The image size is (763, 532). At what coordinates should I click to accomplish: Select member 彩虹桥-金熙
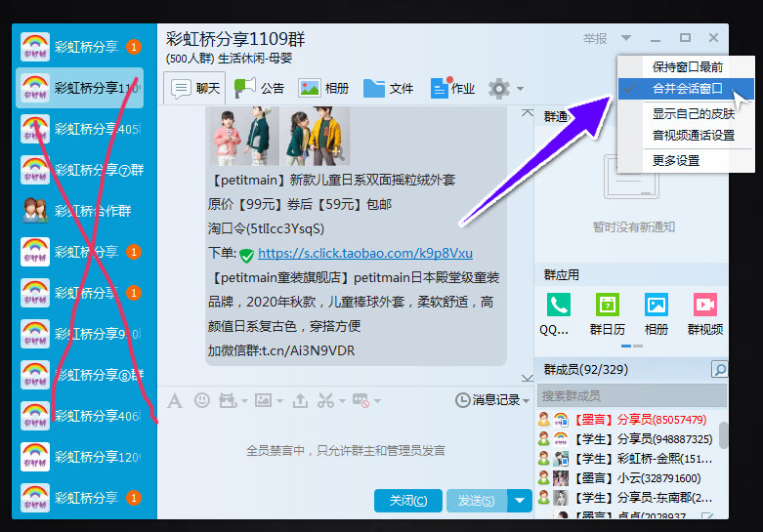627,459
